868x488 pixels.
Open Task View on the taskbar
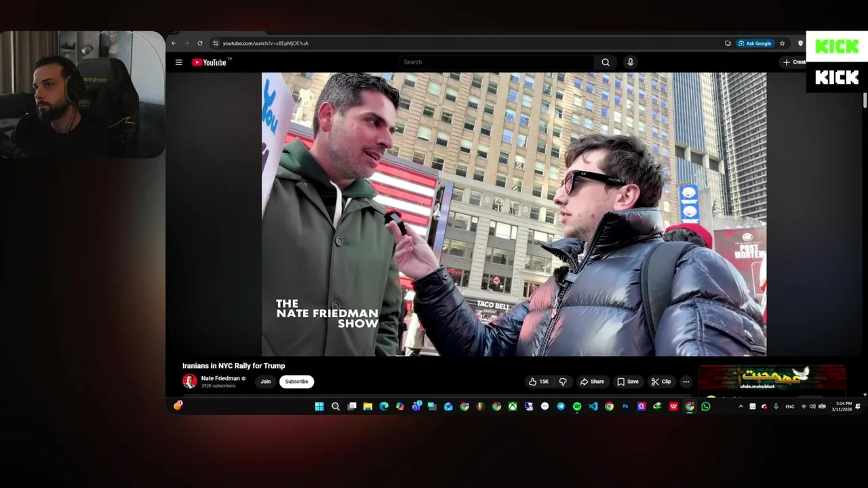coord(352,407)
